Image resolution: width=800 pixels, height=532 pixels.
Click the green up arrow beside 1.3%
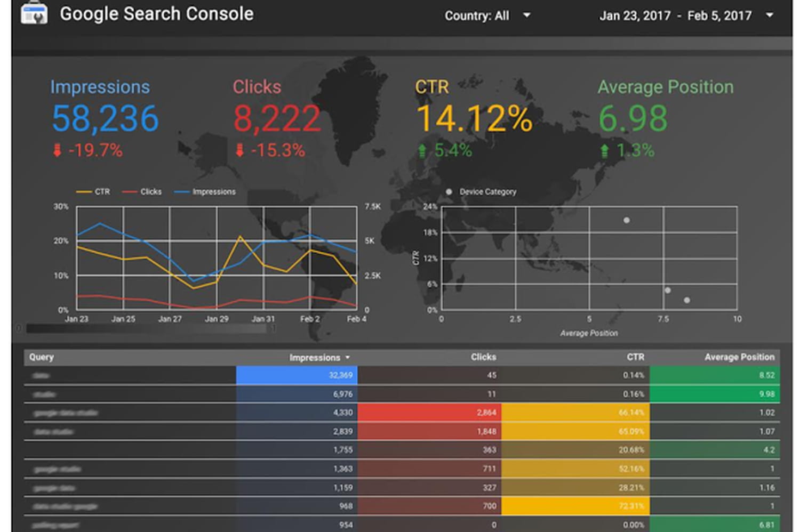(x=604, y=151)
